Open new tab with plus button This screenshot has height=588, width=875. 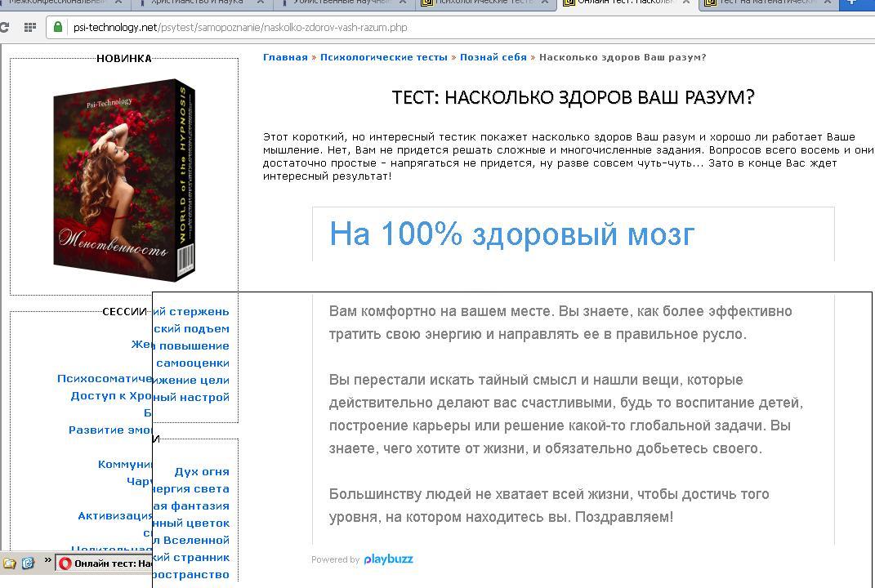854,2
